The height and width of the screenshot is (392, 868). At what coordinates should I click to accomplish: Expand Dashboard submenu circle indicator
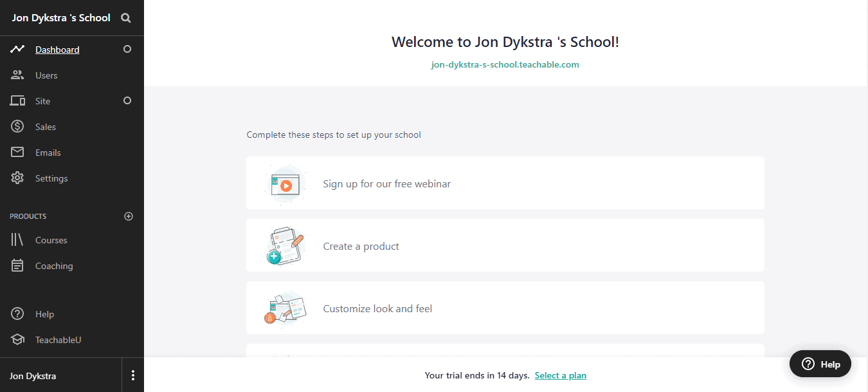(127, 49)
